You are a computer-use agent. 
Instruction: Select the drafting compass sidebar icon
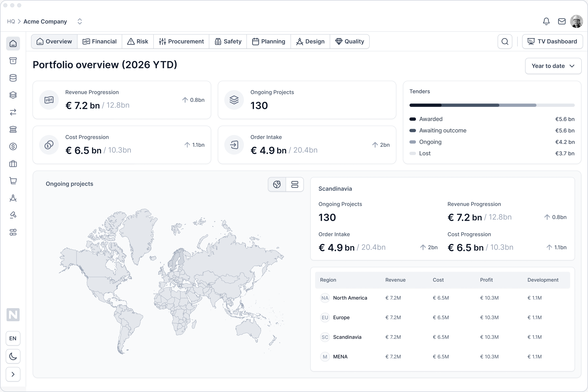(13, 198)
